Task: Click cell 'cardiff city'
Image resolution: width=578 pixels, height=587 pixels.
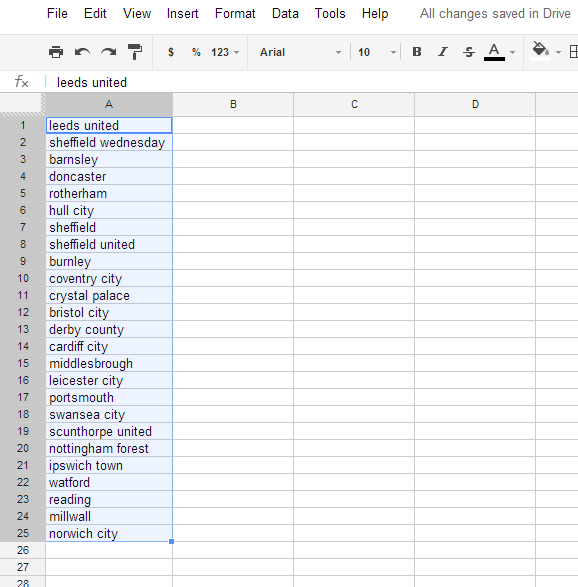Action: pyautogui.click(x=109, y=346)
